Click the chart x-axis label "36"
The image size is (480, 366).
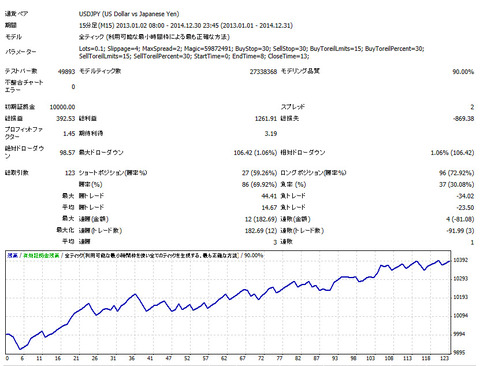(x=132, y=359)
